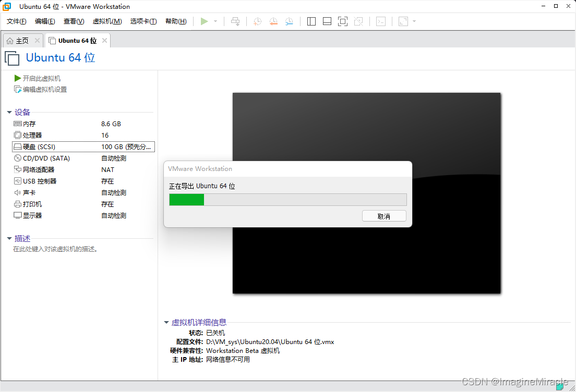
Task: Click the virtual machine screen preview thumbnail
Action: 366,193
